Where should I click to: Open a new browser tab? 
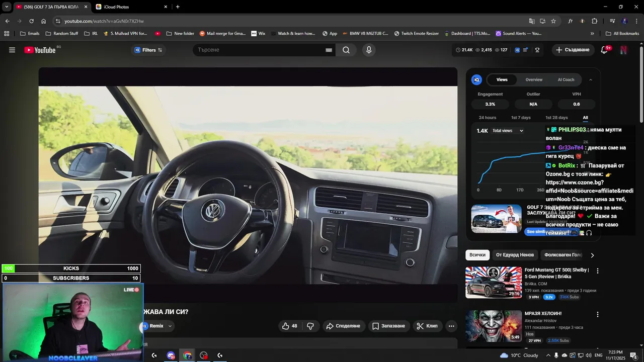tap(178, 7)
